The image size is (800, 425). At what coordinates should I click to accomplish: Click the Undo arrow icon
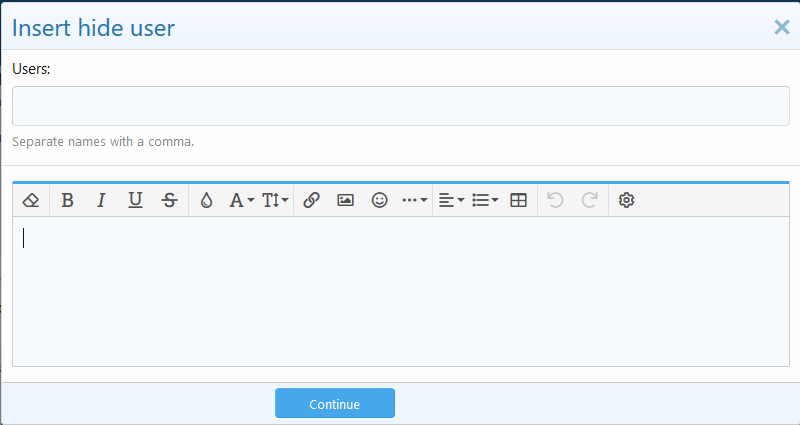556,200
